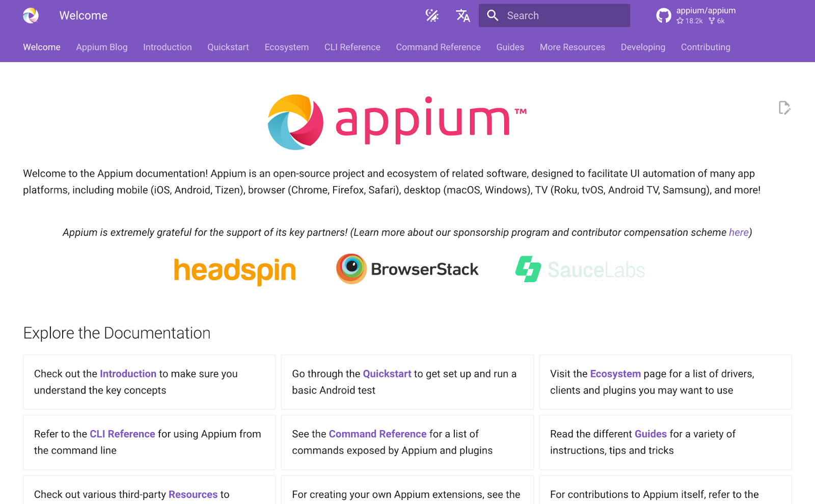Go to the Contributing tab
Image resolution: width=815 pixels, height=504 pixels.
tap(705, 47)
